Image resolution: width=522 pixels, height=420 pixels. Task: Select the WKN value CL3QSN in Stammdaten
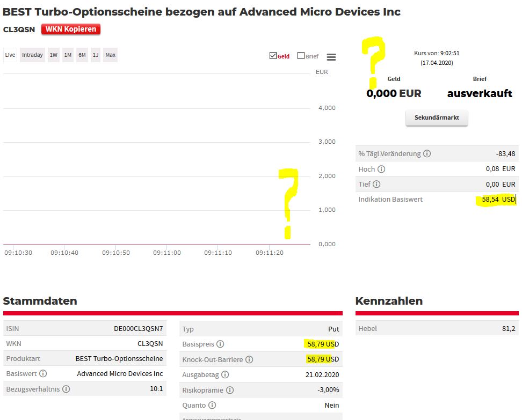click(x=150, y=343)
